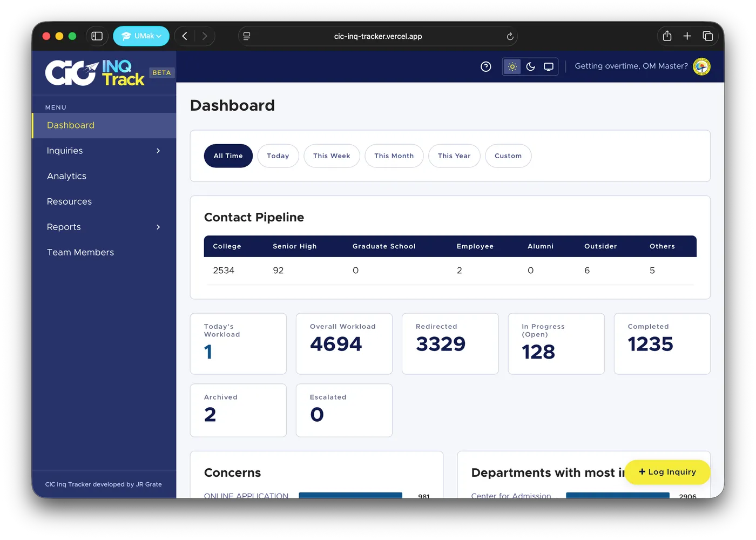Click the Escalated card
The width and height of the screenshot is (756, 540).
pyautogui.click(x=344, y=410)
